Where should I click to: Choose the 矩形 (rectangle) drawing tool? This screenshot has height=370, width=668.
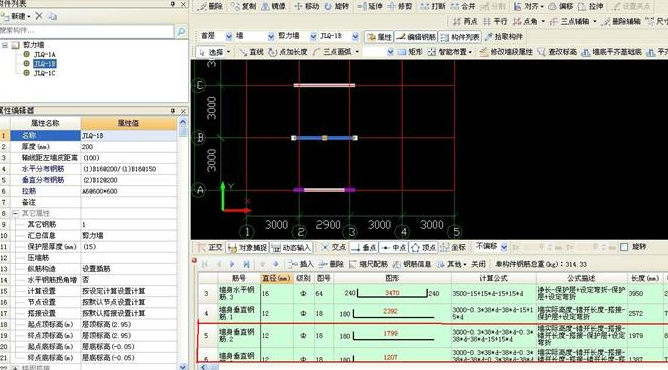pyautogui.click(x=410, y=52)
